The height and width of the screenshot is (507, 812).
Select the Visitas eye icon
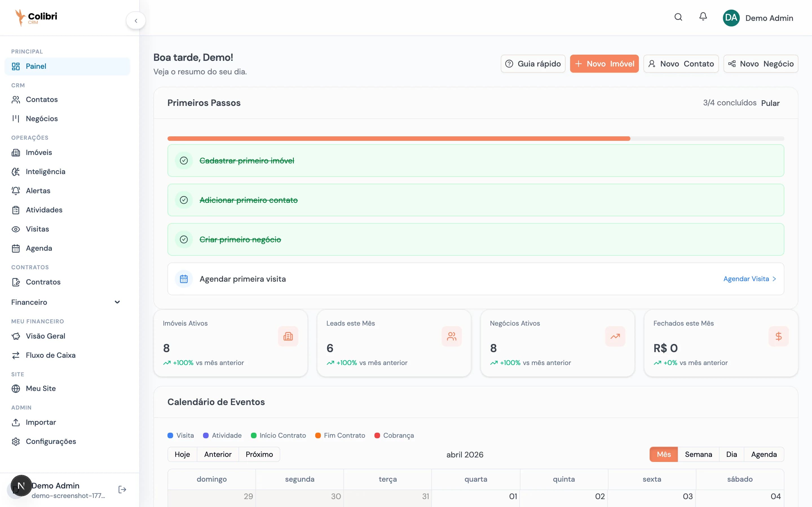point(16,229)
